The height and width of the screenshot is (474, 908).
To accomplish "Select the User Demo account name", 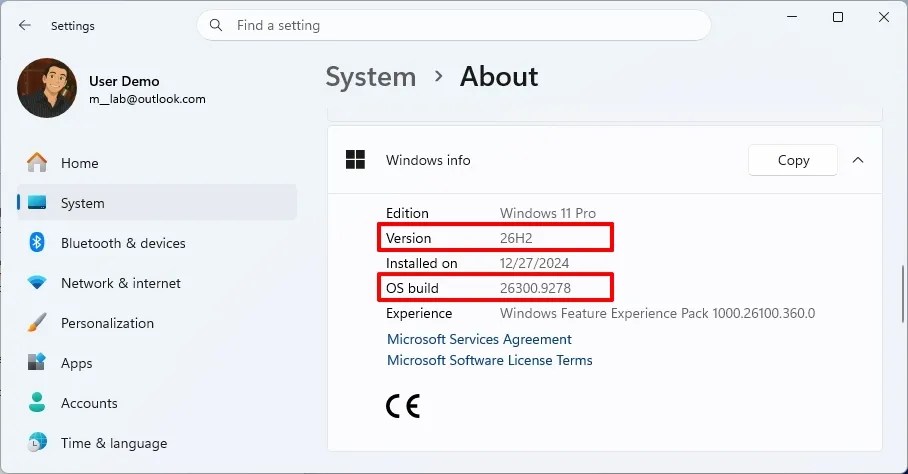I will pyautogui.click(x=124, y=81).
